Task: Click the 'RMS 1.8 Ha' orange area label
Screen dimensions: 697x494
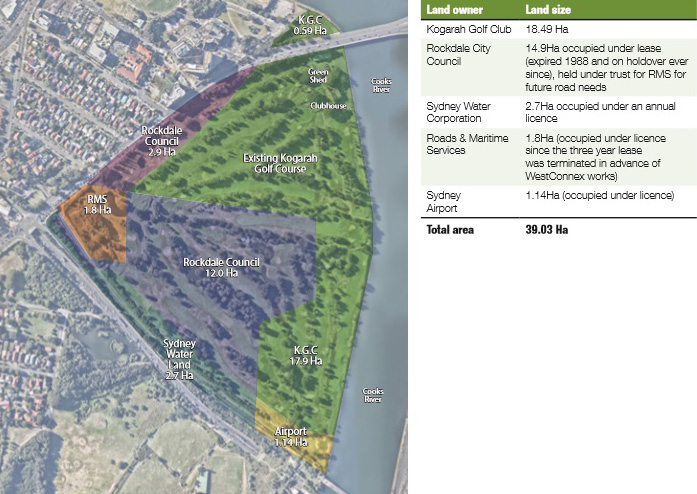Action: [x=97, y=205]
